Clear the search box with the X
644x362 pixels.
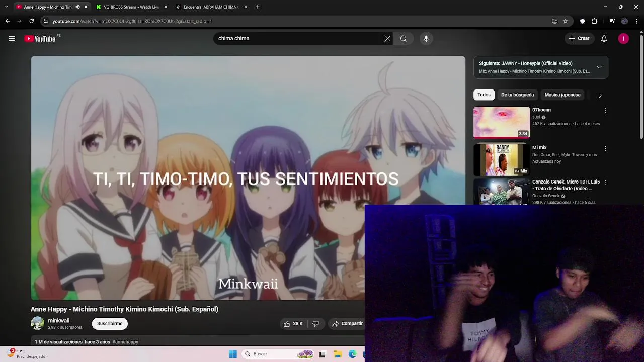(387, 39)
